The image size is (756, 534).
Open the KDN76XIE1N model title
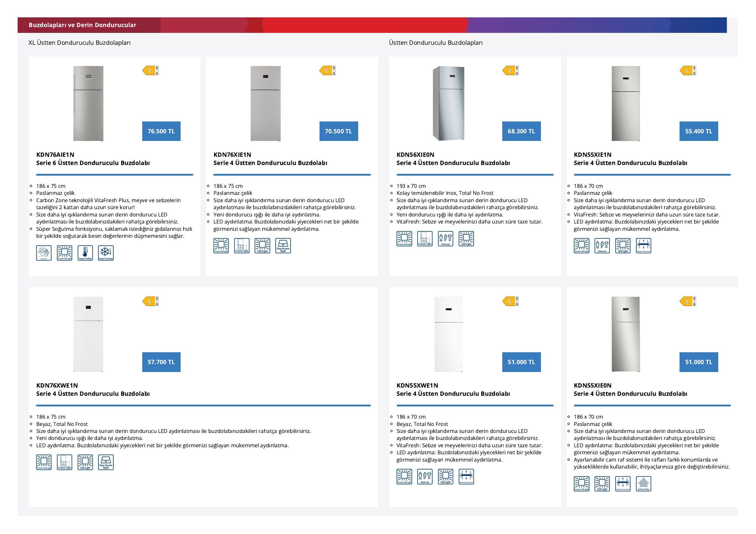[232, 155]
